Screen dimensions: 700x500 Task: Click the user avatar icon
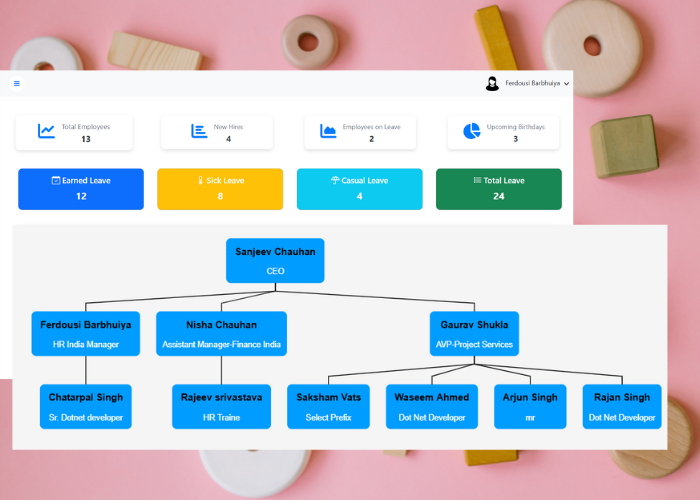pyautogui.click(x=492, y=83)
